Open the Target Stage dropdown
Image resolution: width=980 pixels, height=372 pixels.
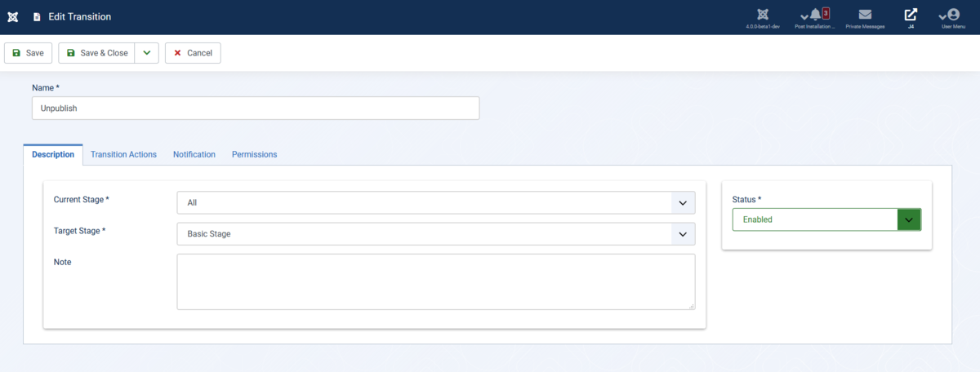tap(436, 234)
